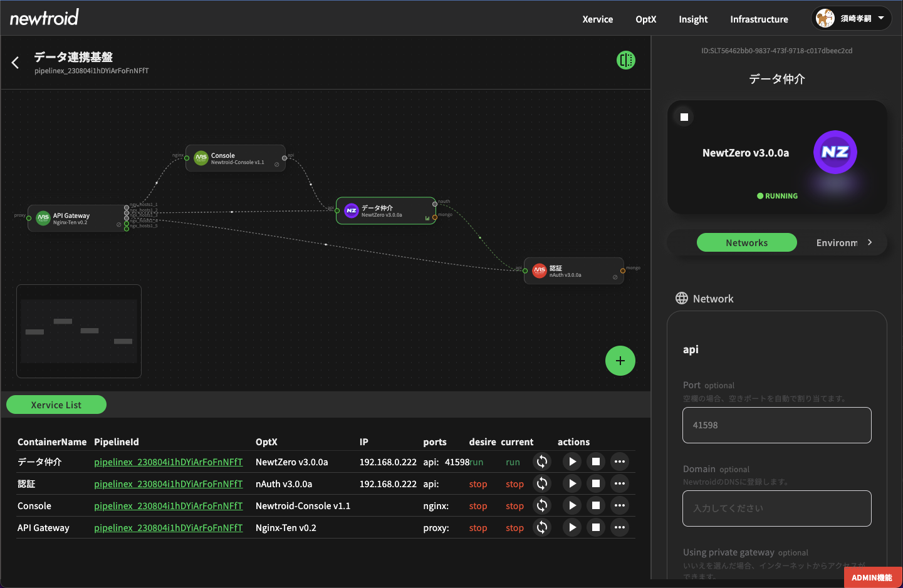The height and width of the screenshot is (588, 903).
Task: Select the 認証 nAuth node in the graph
Action: (573, 271)
